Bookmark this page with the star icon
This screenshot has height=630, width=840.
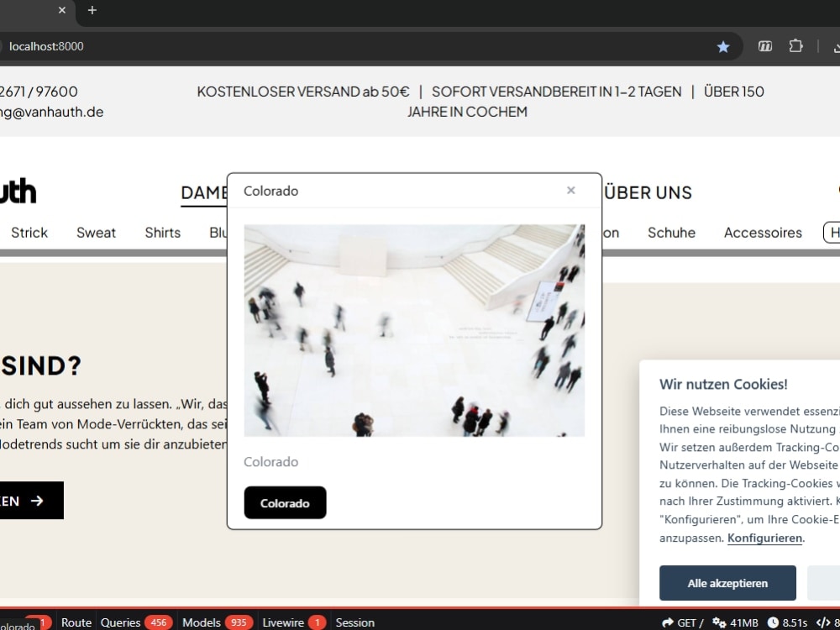tap(722, 46)
